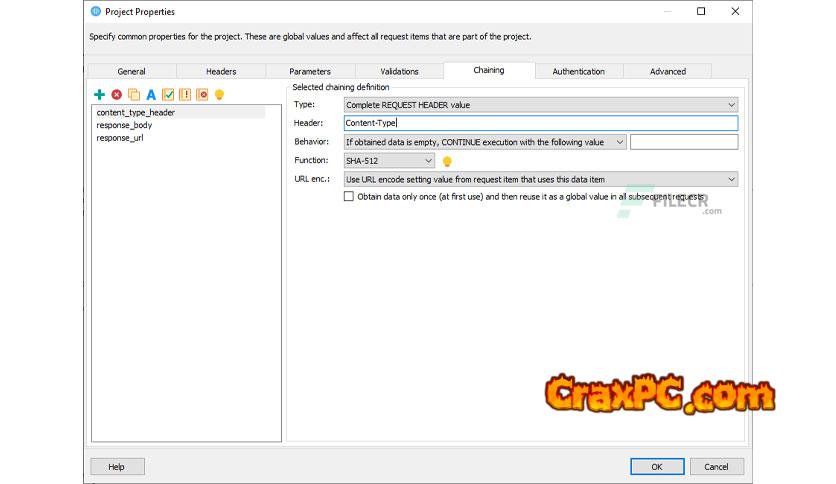Show chaining tips via toolbar lightbulb icon
This screenshot has width=836, height=484.
tap(219, 95)
